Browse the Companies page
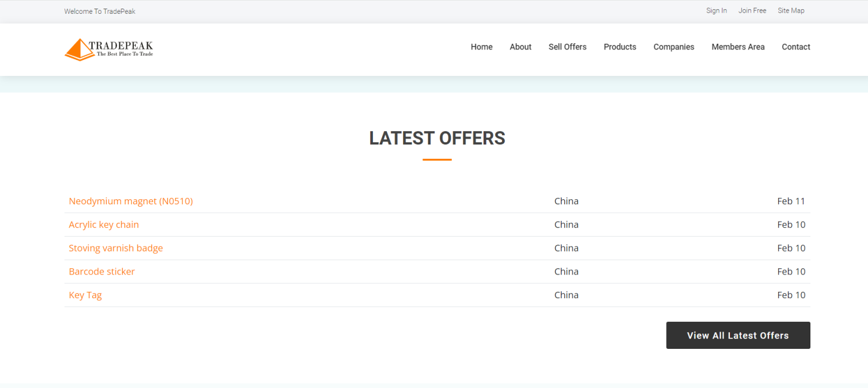The width and height of the screenshot is (868, 388). pyautogui.click(x=673, y=47)
